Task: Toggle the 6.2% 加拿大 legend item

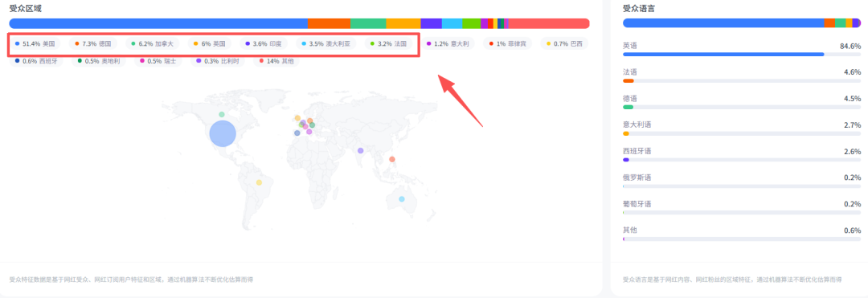Action: 152,43
